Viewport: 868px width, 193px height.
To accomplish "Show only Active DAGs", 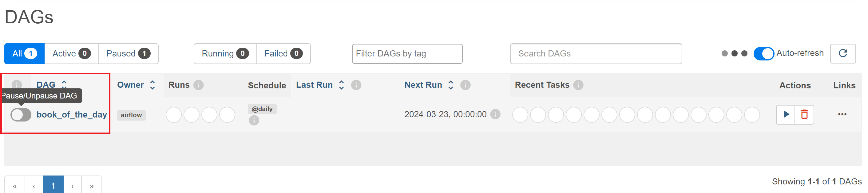I will click(x=71, y=53).
